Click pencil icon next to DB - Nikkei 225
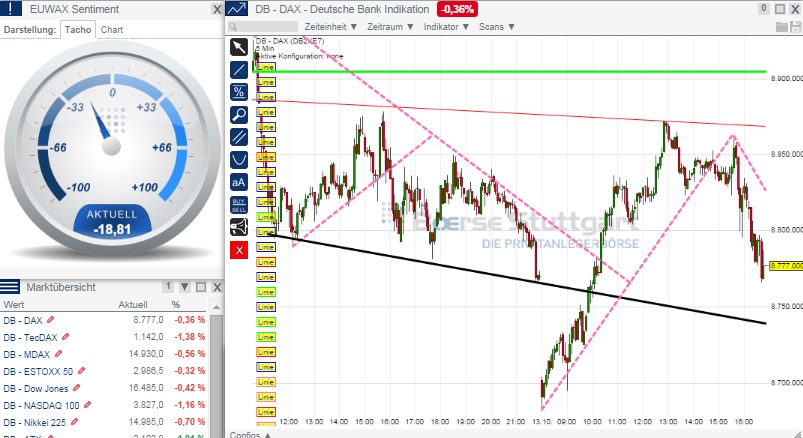 [74, 422]
